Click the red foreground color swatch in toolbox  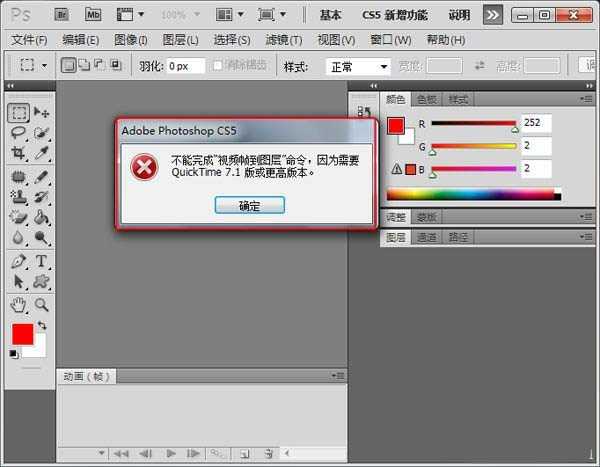tap(22, 334)
